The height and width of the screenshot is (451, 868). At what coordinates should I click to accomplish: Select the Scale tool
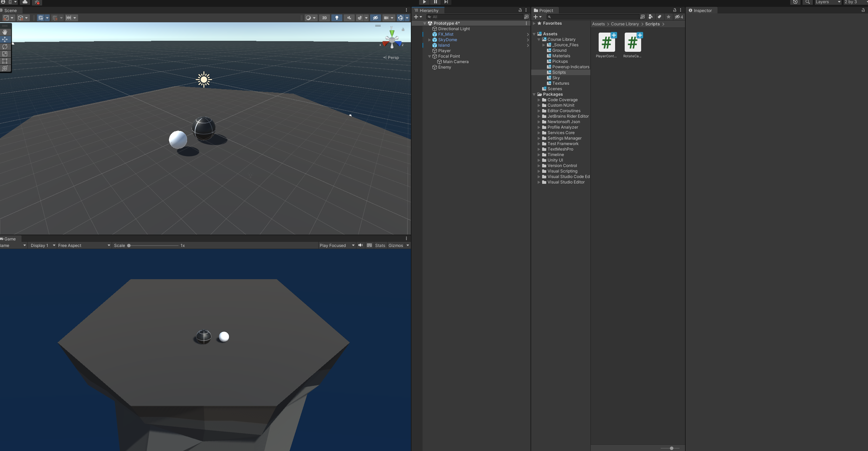coord(5,54)
